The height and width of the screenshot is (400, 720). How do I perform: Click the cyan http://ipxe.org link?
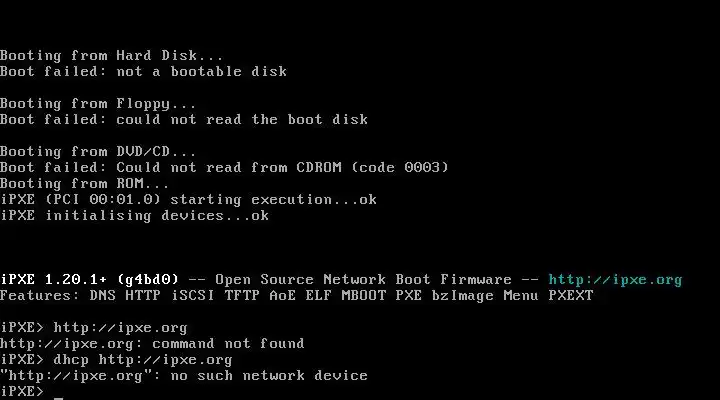(x=615, y=280)
